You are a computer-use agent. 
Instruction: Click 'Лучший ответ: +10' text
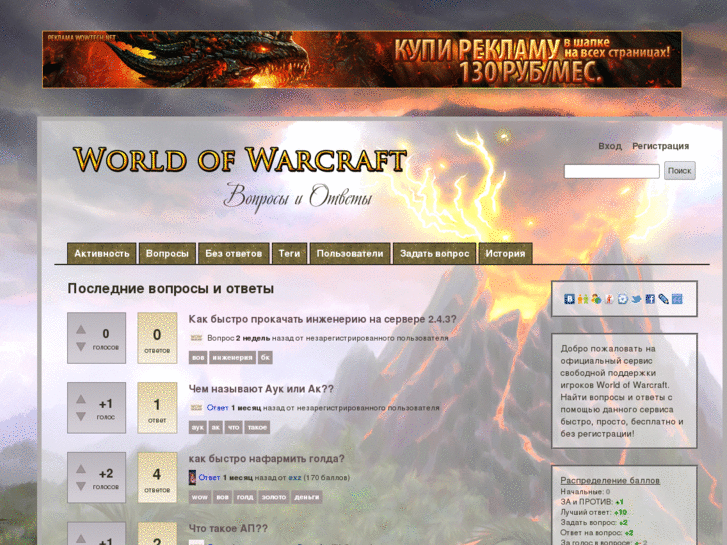point(593,513)
